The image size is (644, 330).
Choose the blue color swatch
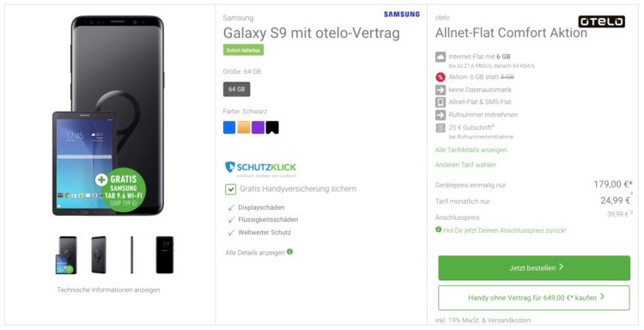(229, 127)
